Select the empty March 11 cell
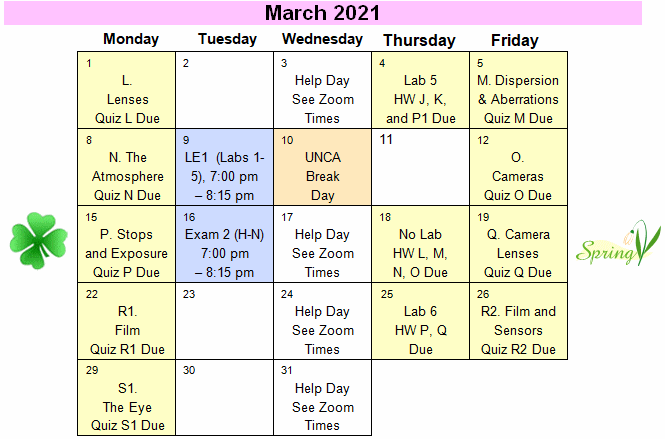 coord(420,168)
